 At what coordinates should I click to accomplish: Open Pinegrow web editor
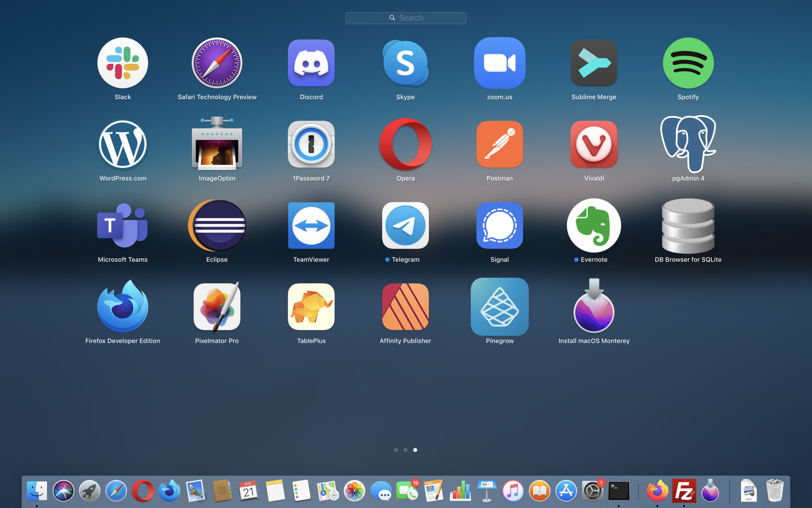pos(499,307)
